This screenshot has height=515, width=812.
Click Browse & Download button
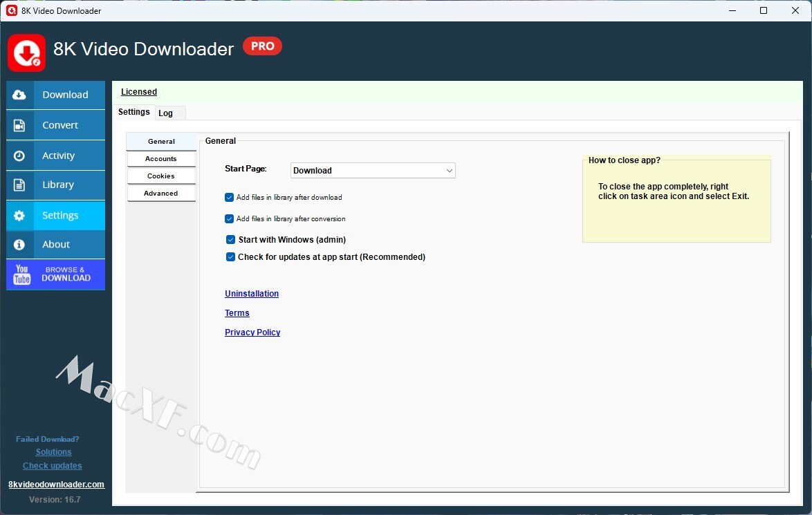pos(56,274)
